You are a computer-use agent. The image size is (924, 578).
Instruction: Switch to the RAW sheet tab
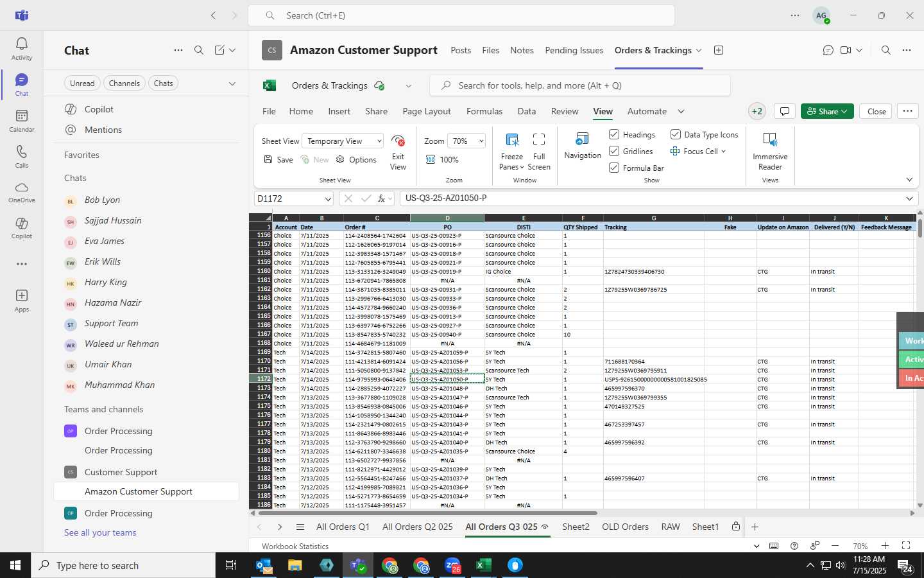pos(671,527)
